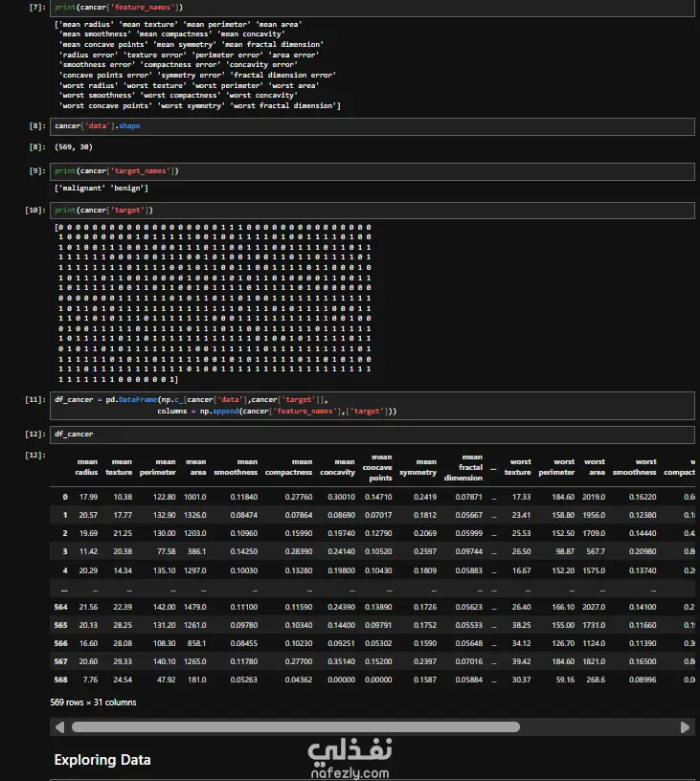Click the mean symmetry value 0.2419

(425, 497)
